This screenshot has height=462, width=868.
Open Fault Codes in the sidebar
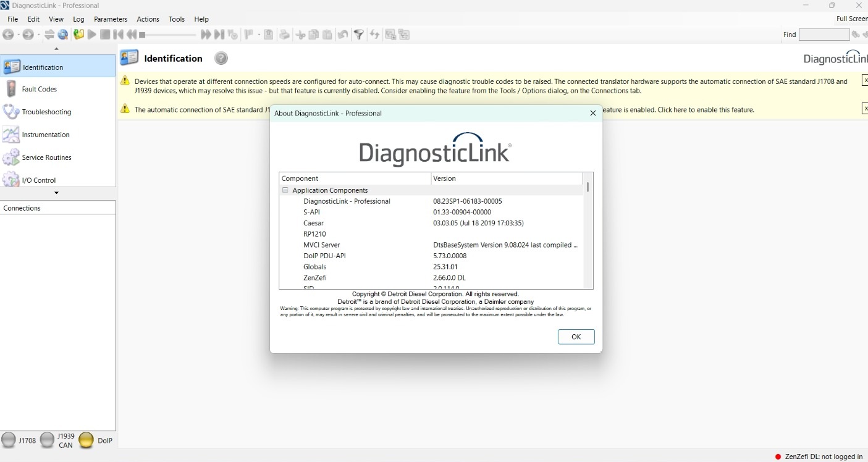tap(58, 89)
